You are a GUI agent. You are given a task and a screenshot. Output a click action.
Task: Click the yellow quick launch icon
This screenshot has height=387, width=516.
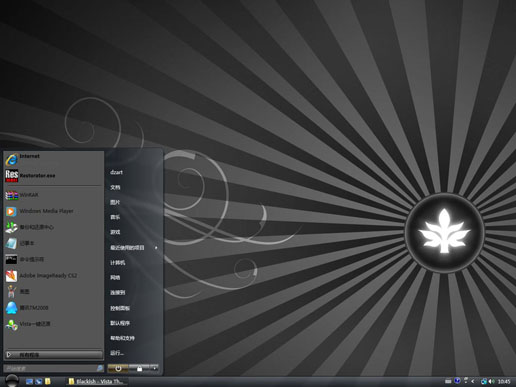point(48,381)
